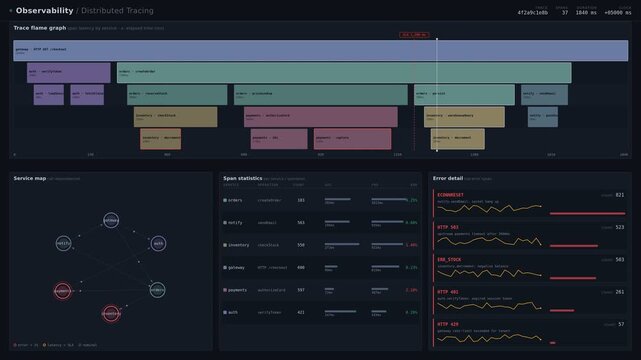
Task: Click the spans count 37 in header
Action: pos(565,13)
